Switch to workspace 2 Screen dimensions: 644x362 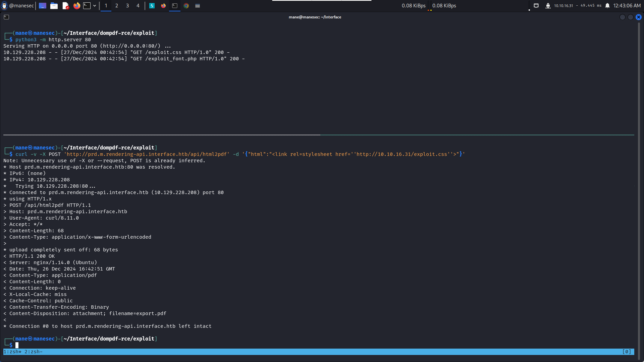[117, 6]
